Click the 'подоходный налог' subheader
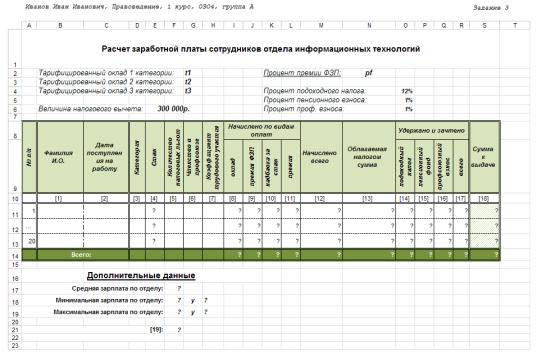Screen dimensions: 548x360 (405, 166)
